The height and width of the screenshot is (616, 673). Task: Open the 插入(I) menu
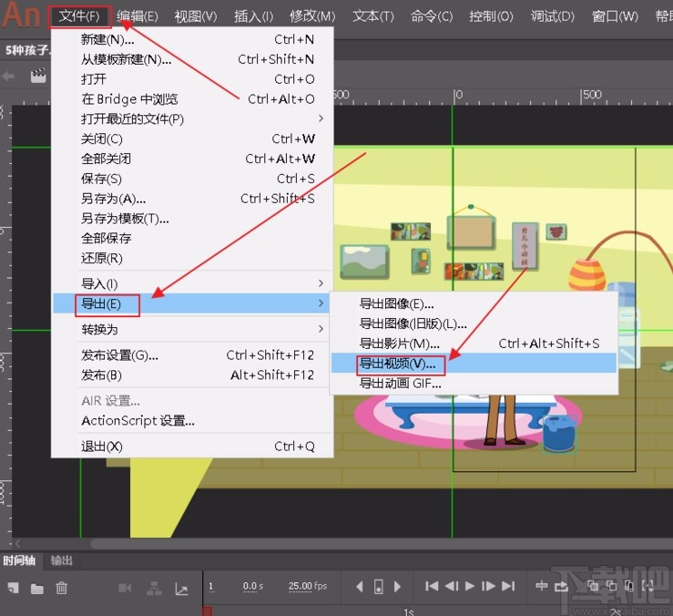coord(253,16)
